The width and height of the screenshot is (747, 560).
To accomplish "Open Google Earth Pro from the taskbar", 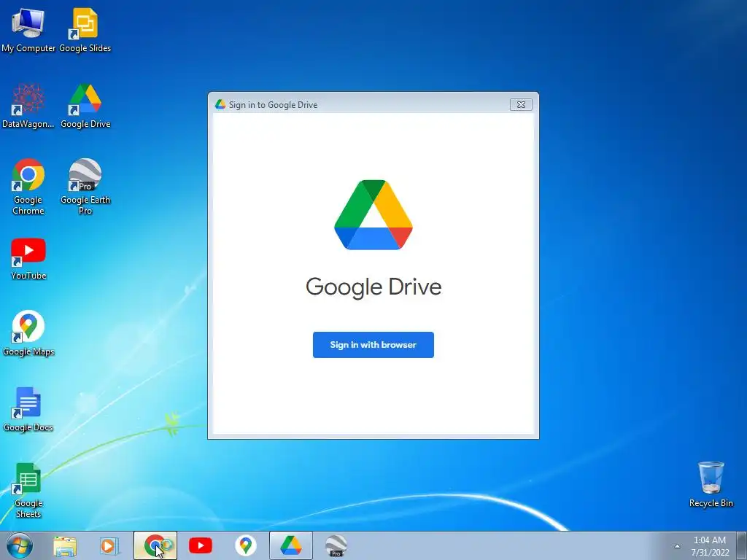I will coord(336,545).
